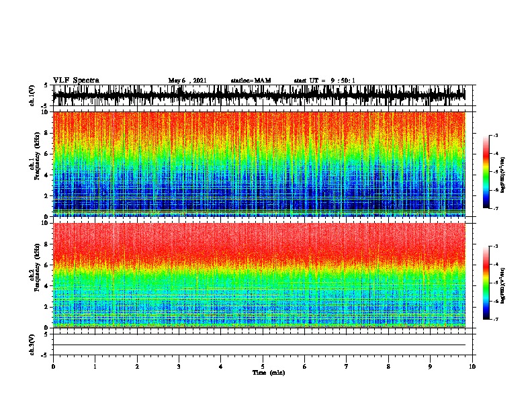532x411 pixels.
Task: Select the 'May 6, 2021' date label
Action: (187, 81)
